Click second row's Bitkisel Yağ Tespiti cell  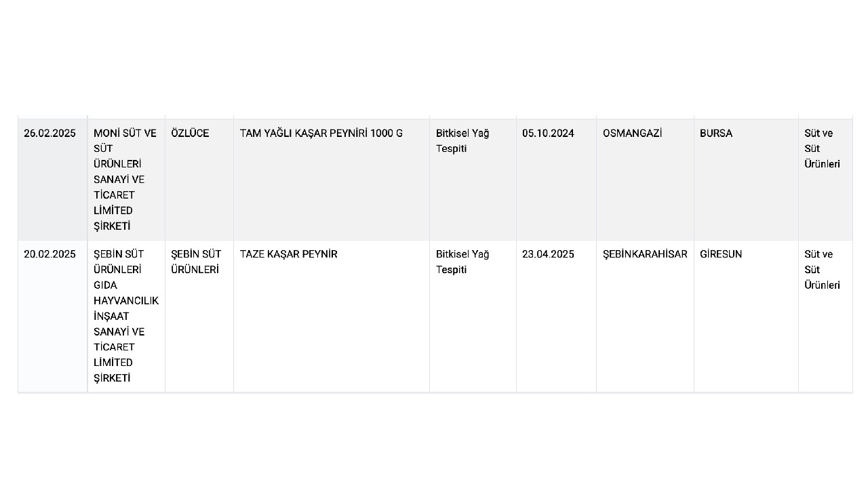[x=473, y=316]
